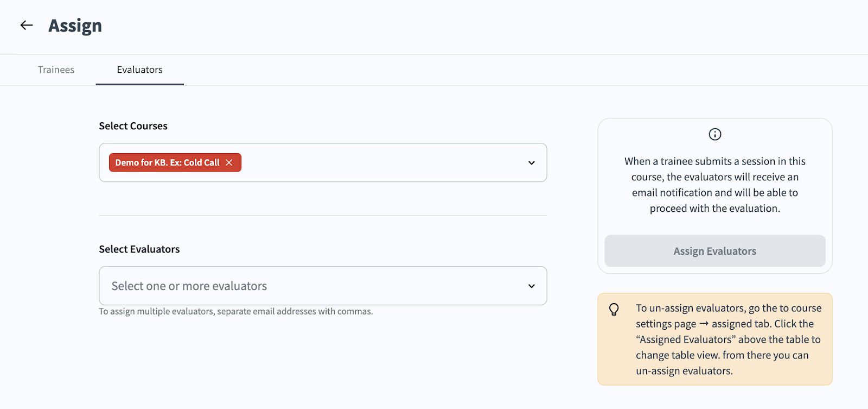This screenshot has width=868, height=409.
Task: Click the back arrow next to Assign
Action: (27, 25)
